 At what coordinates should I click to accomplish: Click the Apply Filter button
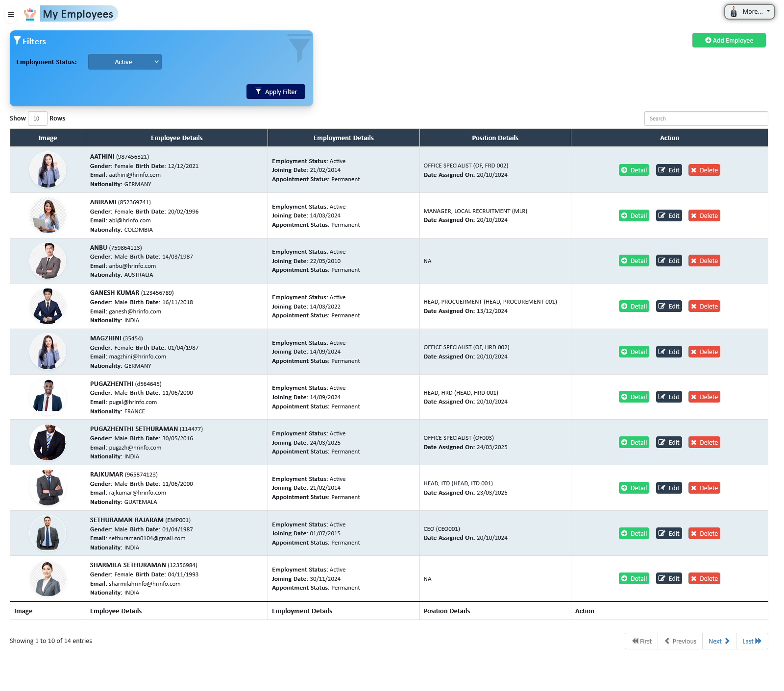tap(275, 91)
